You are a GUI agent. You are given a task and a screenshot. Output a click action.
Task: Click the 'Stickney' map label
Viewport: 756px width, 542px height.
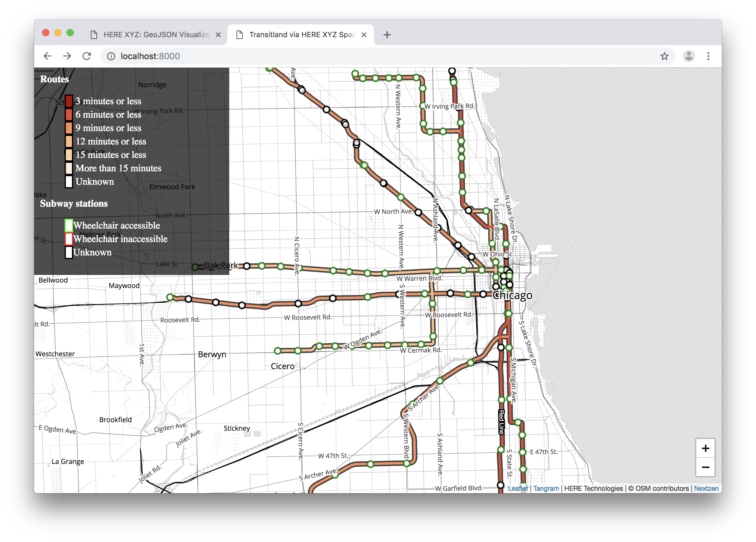tap(237, 428)
